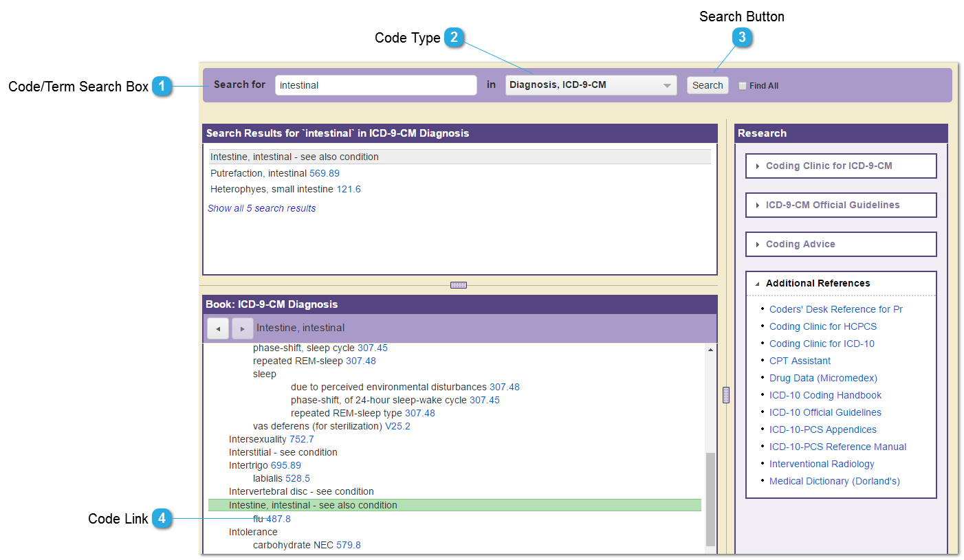The image size is (964, 560).
Task: Select the Intestine, intestinal search result row
Action: click(x=460, y=157)
